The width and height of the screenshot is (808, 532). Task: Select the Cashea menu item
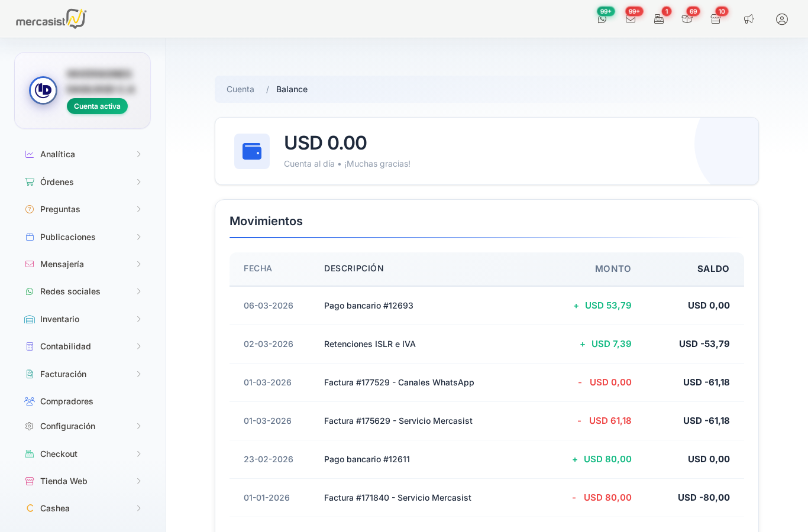click(x=55, y=508)
